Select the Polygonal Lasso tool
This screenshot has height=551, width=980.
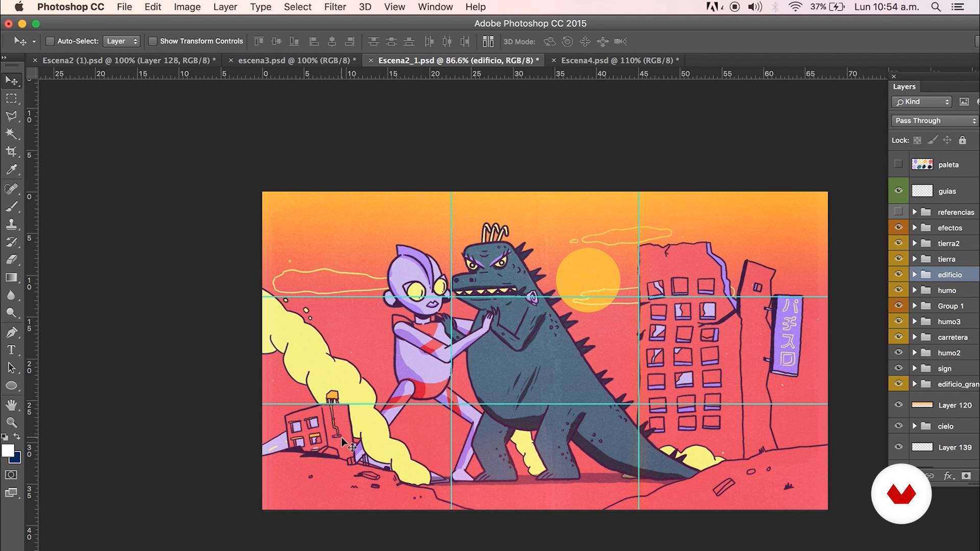pos(11,116)
